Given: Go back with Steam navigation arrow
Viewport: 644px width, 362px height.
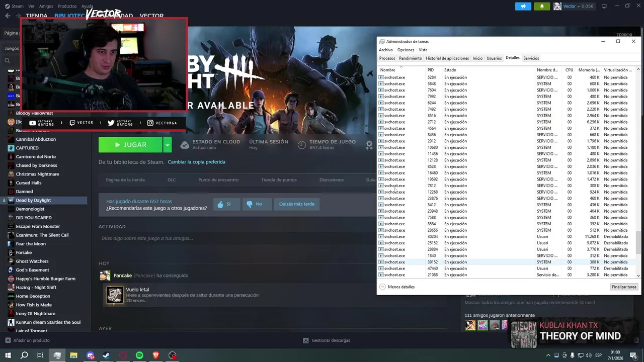Looking at the screenshot, I should tap(8, 16).
